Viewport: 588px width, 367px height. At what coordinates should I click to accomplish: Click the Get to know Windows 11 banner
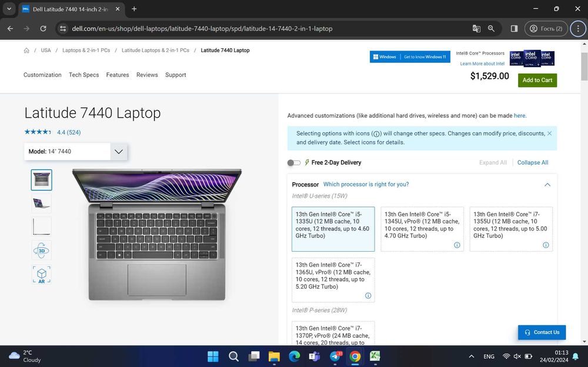point(410,56)
